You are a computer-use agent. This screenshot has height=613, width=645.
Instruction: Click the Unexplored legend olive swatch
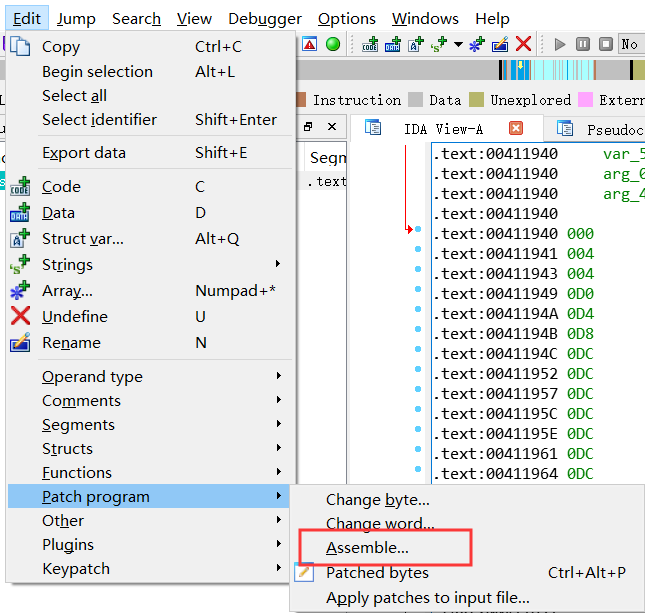click(x=476, y=100)
